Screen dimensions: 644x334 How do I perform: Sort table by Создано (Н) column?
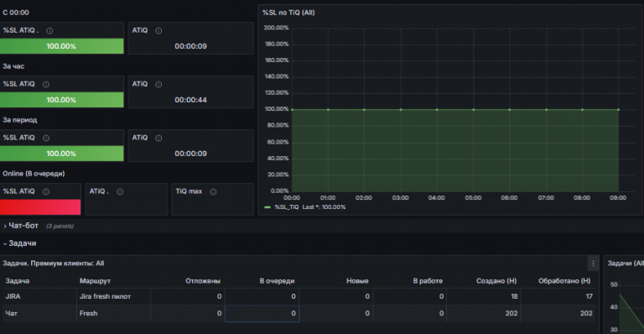[496, 281]
